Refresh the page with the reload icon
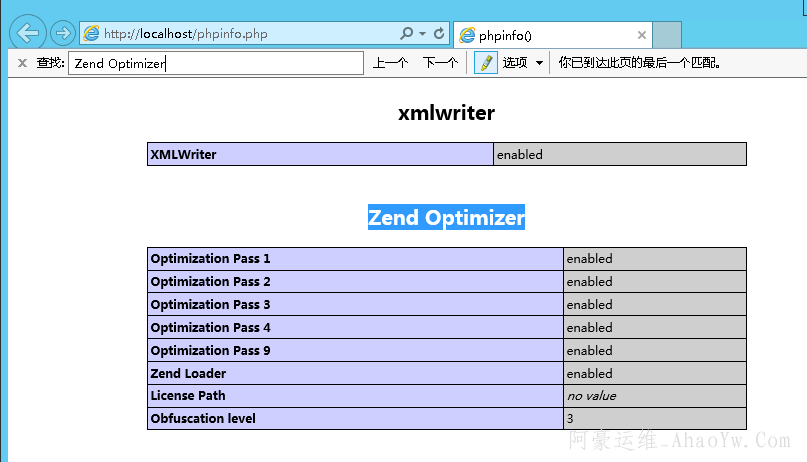 pos(439,33)
